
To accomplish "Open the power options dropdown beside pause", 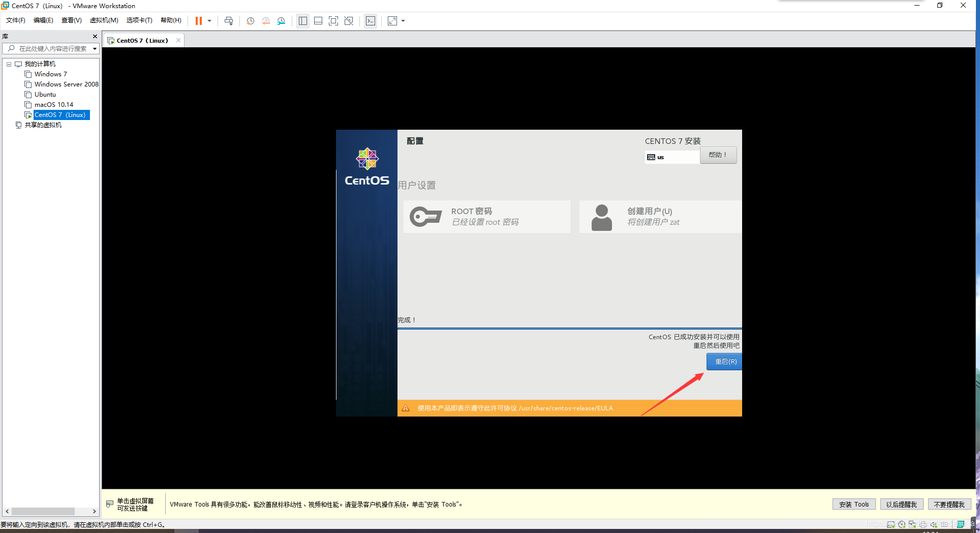I will click(209, 21).
